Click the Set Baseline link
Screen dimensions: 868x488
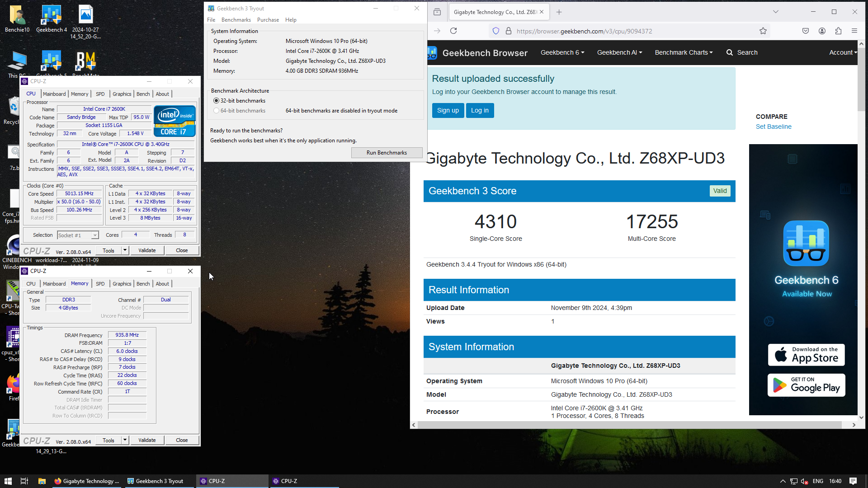[774, 127]
